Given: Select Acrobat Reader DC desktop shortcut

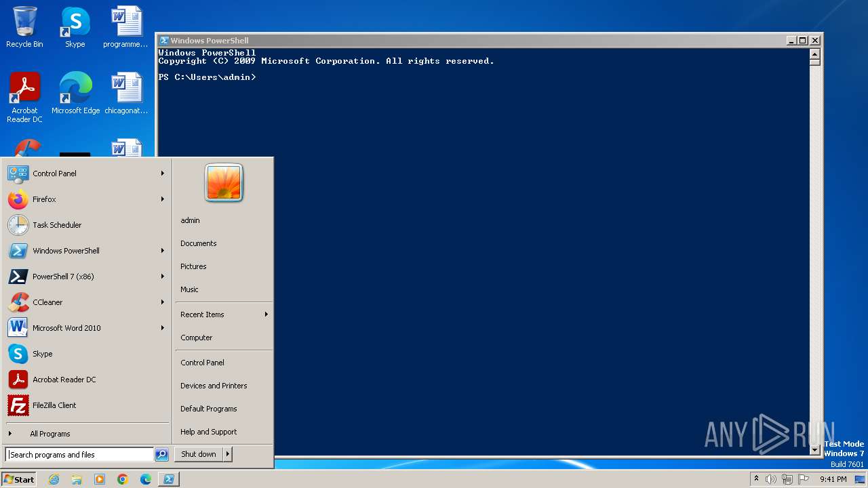Looking at the screenshot, I should point(25,98).
